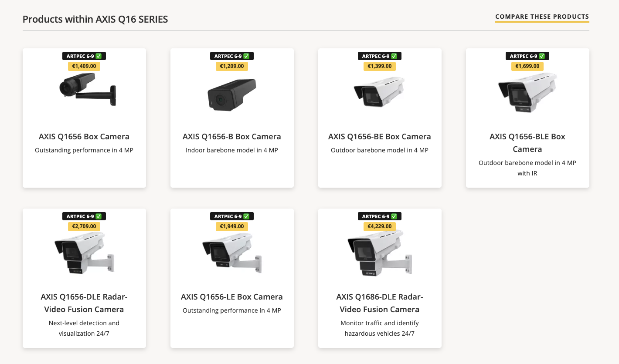This screenshot has width=619, height=364.
Task: Click the €2,709.00 price tag
Action: point(84,226)
